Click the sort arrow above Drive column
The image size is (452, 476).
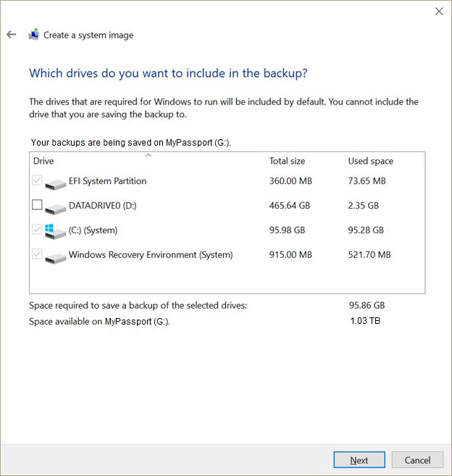point(148,155)
